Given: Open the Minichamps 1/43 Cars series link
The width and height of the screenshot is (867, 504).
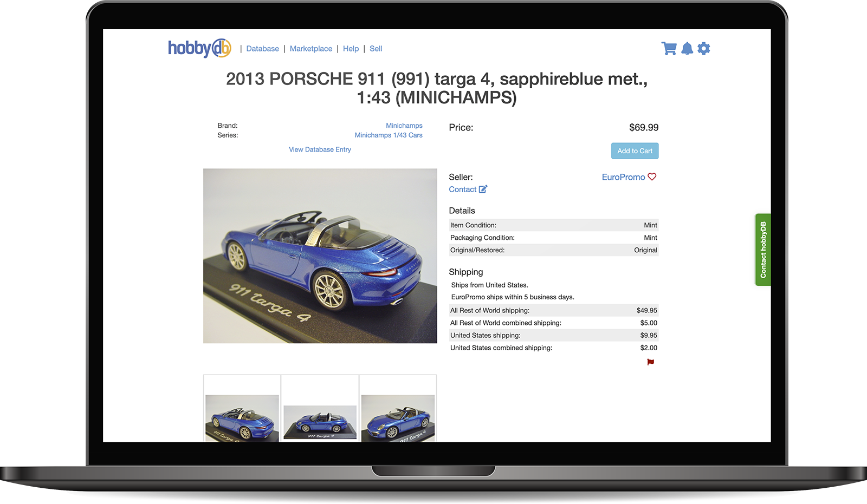Looking at the screenshot, I should pos(388,135).
